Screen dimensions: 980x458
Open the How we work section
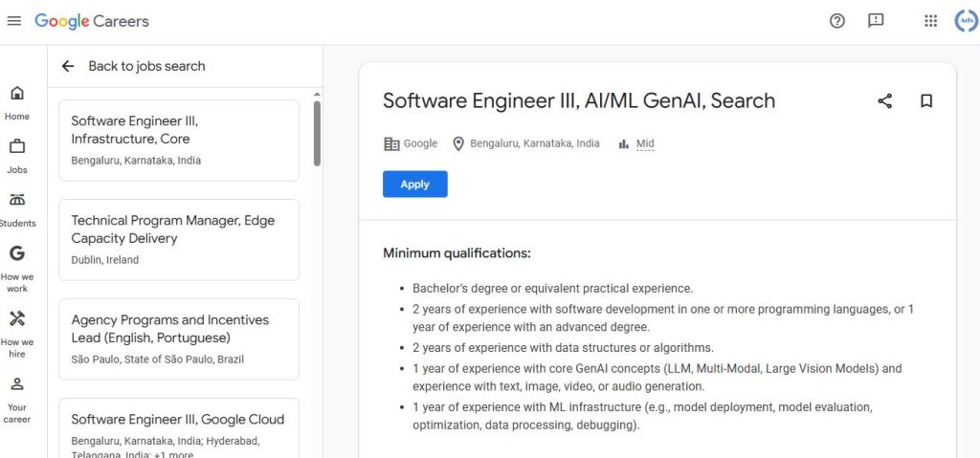click(x=17, y=268)
